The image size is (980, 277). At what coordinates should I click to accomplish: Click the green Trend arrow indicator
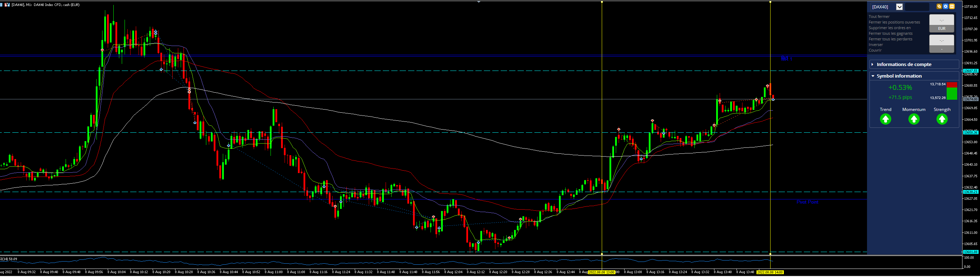(885, 119)
